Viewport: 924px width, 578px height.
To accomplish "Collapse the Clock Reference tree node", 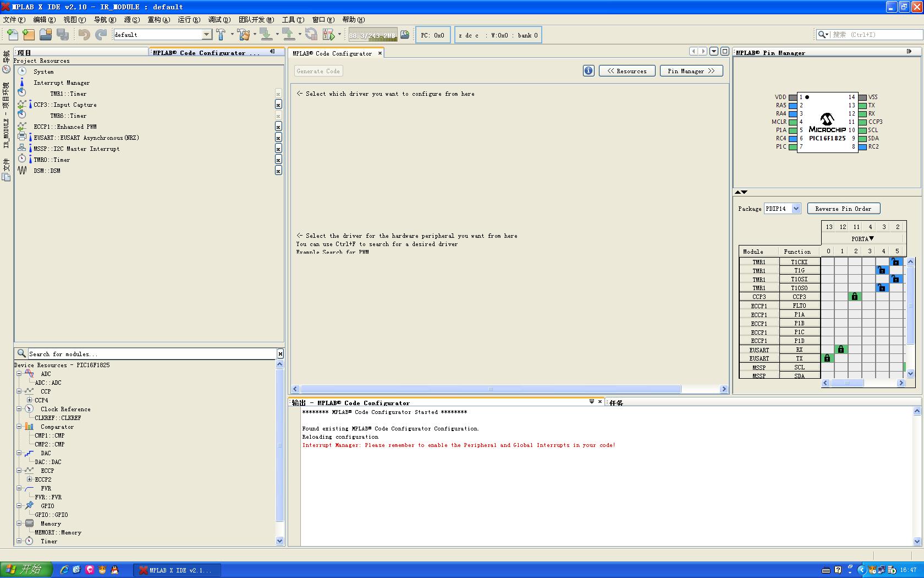I will tap(19, 408).
